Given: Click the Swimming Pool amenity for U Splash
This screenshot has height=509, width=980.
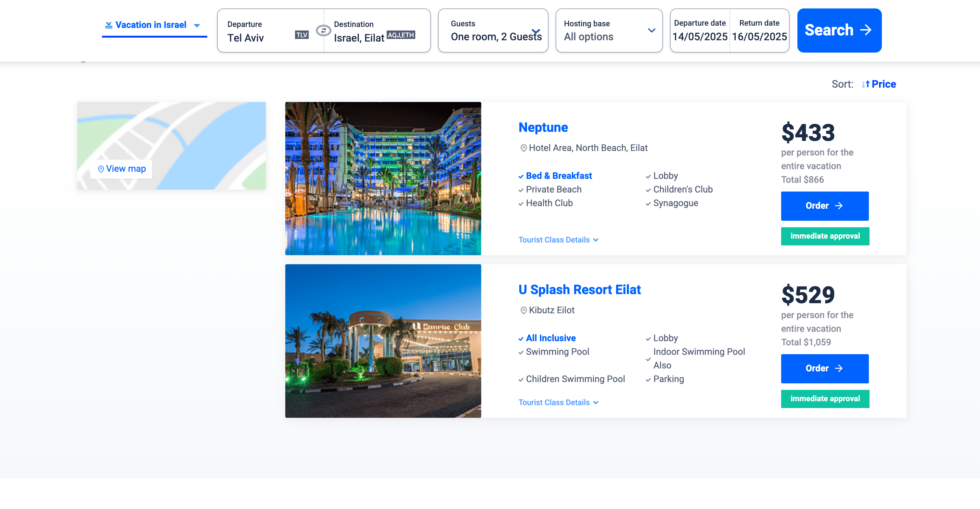Looking at the screenshot, I should (x=557, y=352).
